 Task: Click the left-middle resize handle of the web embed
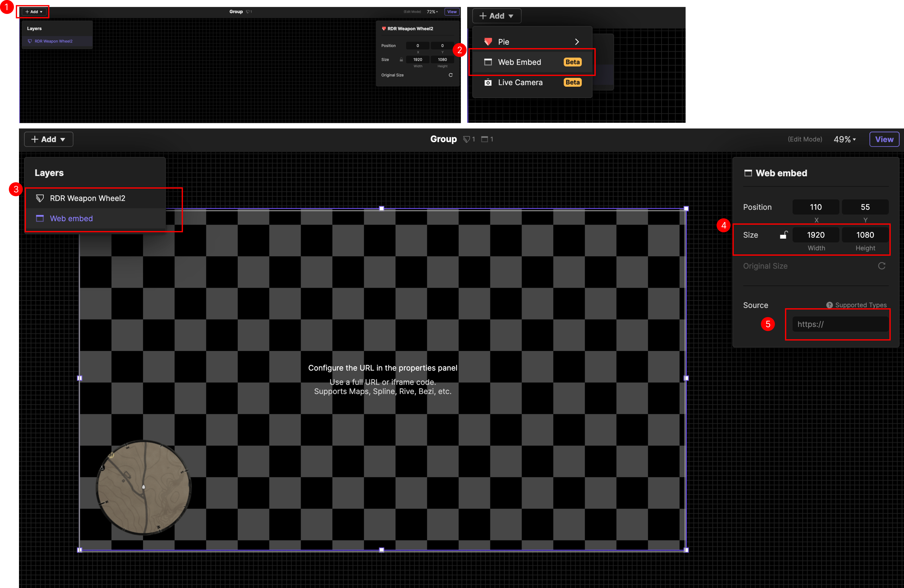79,378
